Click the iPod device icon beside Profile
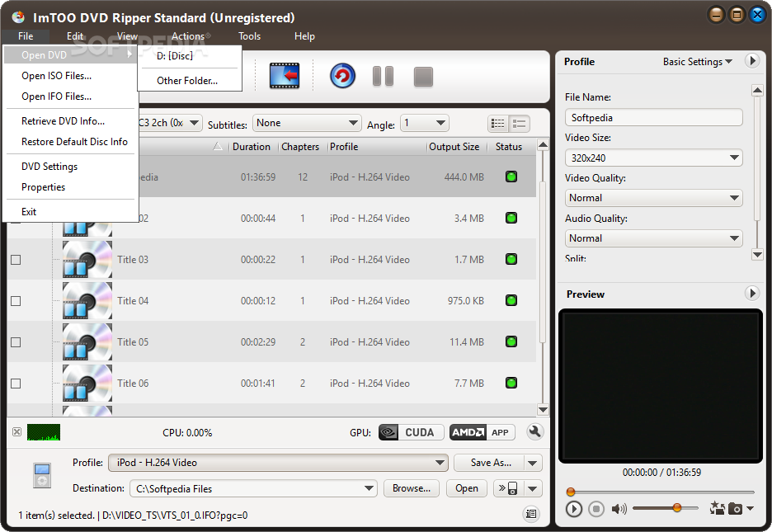772x532 pixels. coord(42,475)
